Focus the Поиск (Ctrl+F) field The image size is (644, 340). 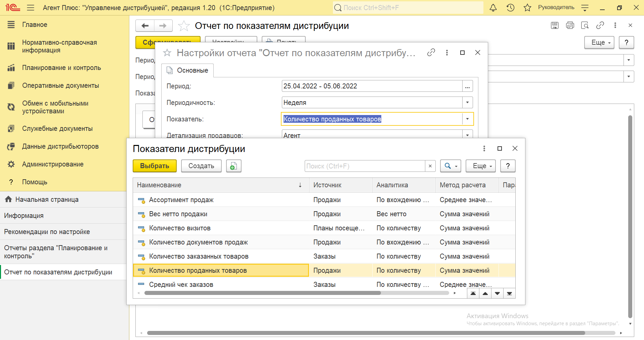(x=365, y=166)
